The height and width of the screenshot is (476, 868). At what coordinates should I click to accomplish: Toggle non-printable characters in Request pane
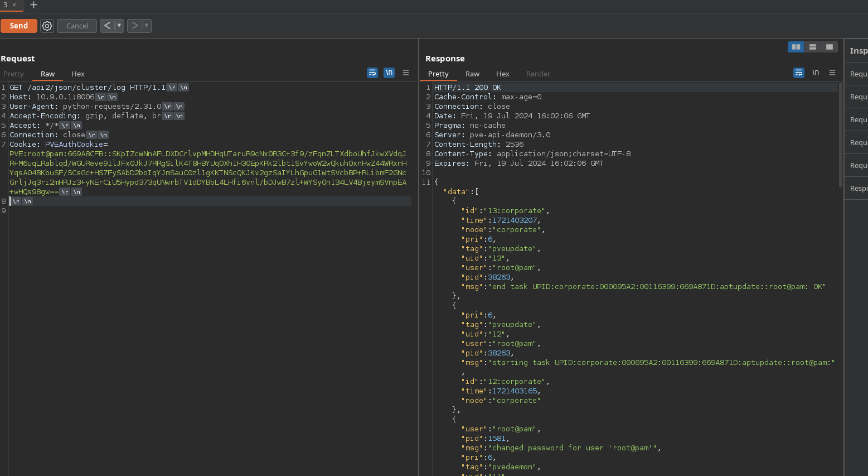coord(389,73)
